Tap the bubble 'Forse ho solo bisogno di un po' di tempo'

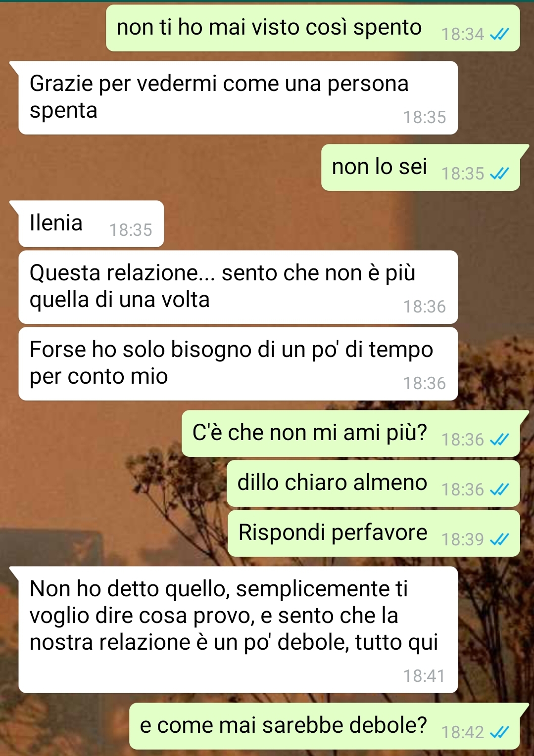238,364
